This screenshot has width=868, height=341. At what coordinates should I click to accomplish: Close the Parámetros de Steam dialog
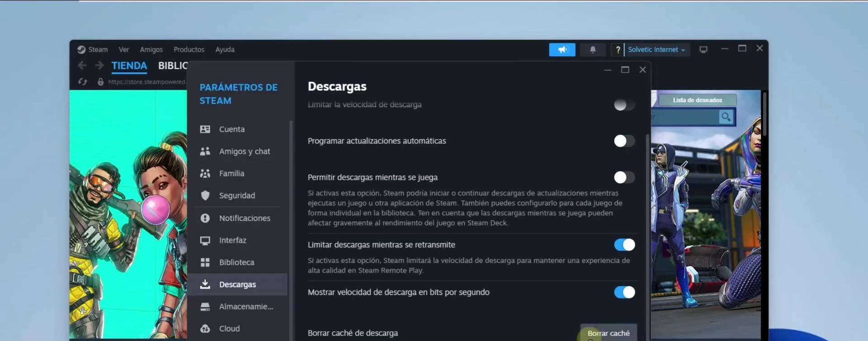pyautogui.click(x=642, y=70)
